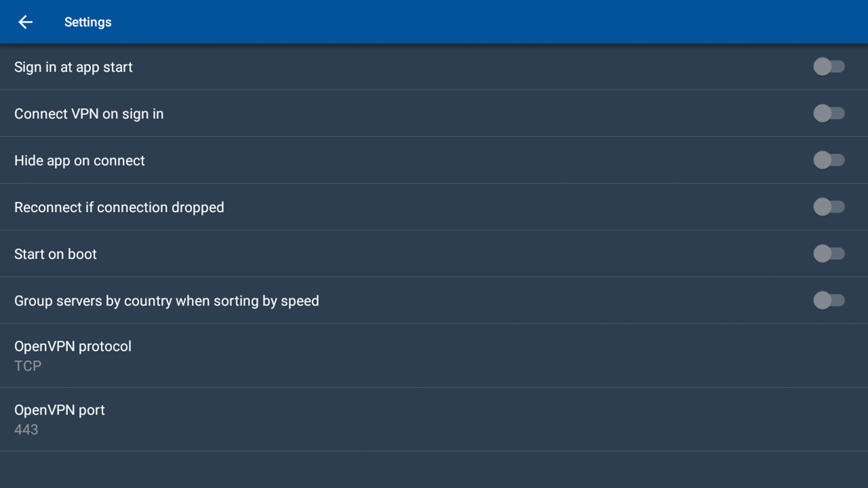
Task: Click the 443 port value
Action: click(x=26, y=430)
